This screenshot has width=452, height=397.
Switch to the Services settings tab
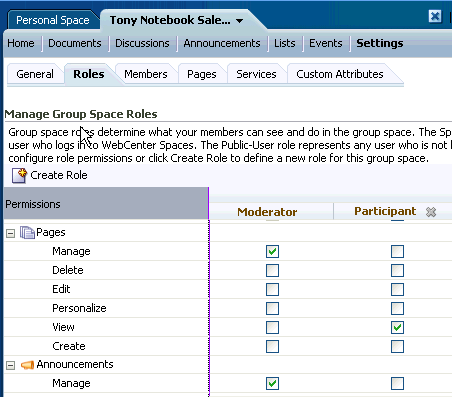point(256,74)
